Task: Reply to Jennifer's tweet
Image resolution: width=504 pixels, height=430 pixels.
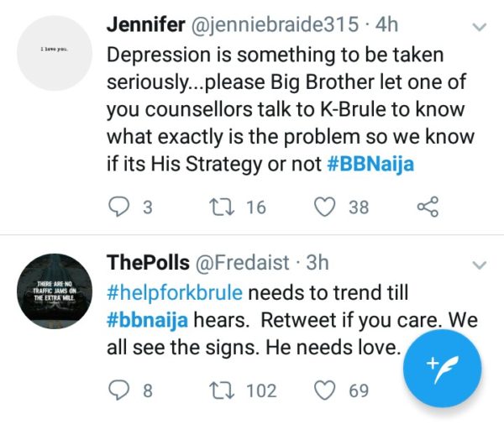Action: point(118,206)
